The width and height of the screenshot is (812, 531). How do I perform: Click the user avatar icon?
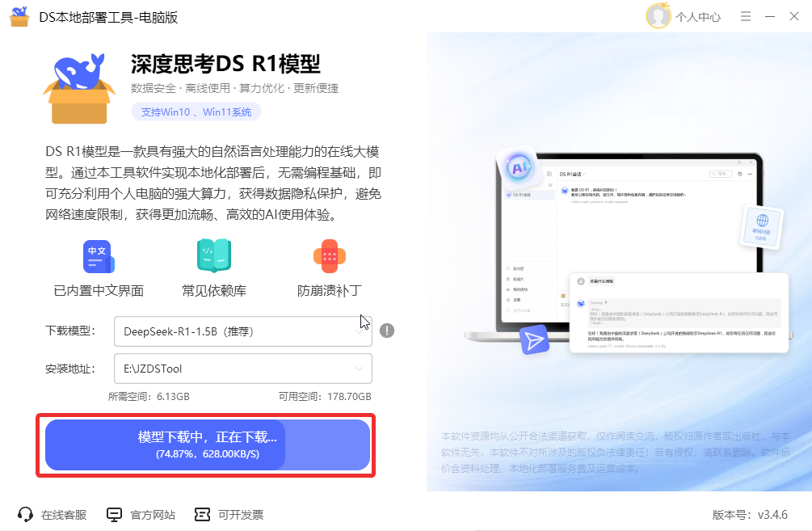pyautogui.click(x=658, y=16)
